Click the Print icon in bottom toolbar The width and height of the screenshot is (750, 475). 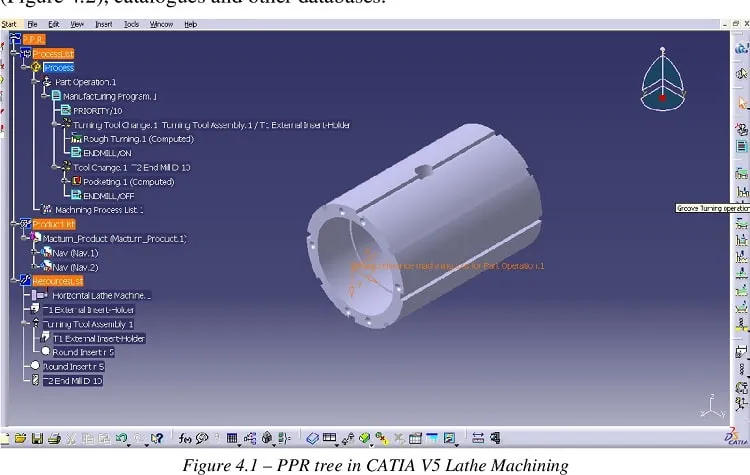54,438
